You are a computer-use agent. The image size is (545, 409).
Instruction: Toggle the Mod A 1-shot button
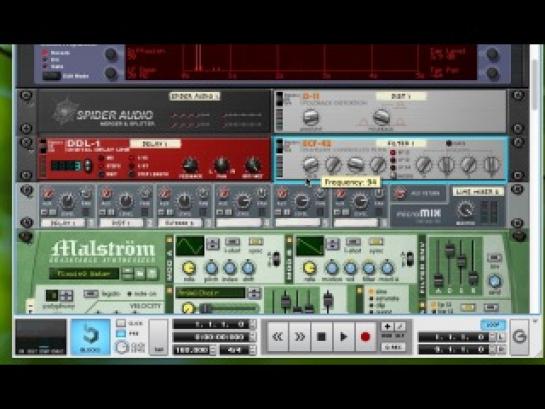coord(232,242)
